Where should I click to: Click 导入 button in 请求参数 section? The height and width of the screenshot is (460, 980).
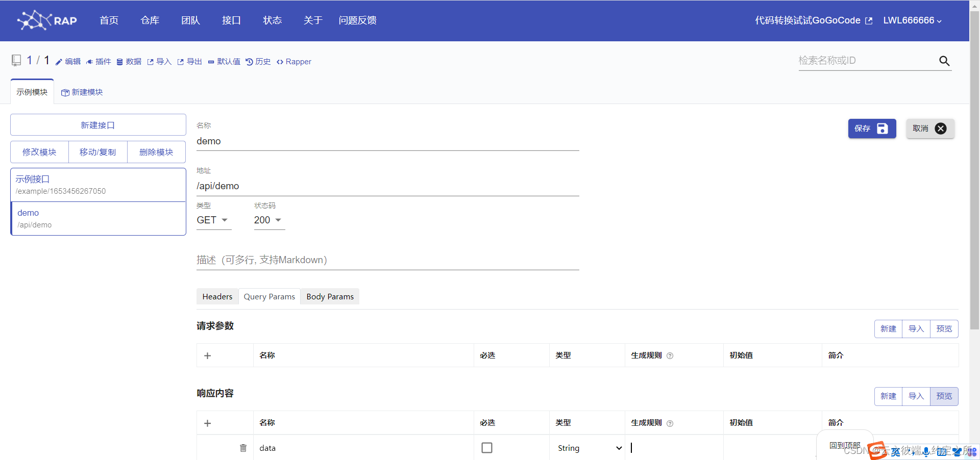coord(916,329)
